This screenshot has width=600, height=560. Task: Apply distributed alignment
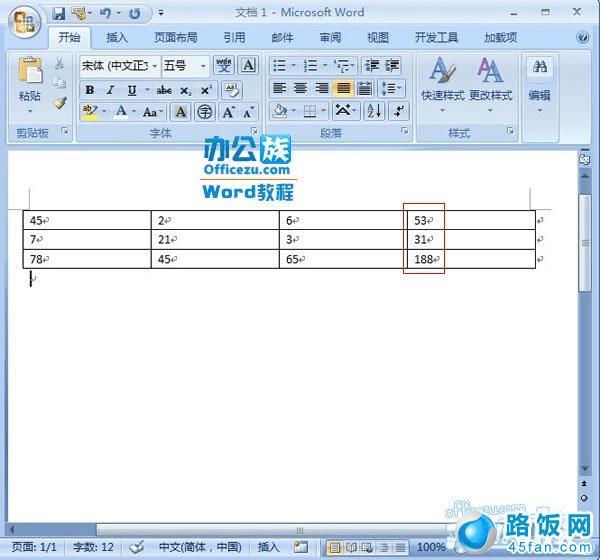364,89
